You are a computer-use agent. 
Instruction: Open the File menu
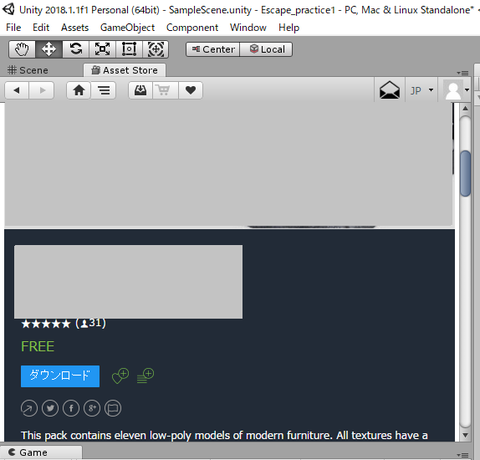[x=13, y=27]
